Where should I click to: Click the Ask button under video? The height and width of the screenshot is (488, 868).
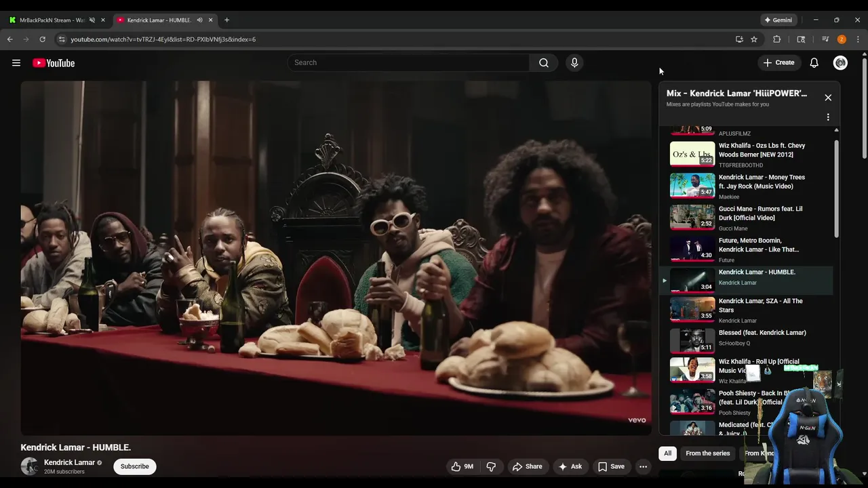pyautogui.click(x=570, y=466)
